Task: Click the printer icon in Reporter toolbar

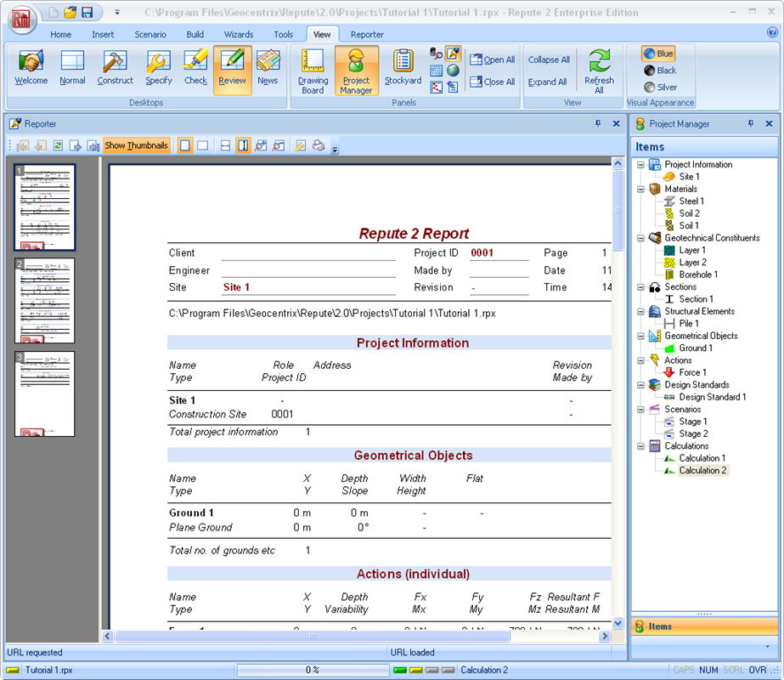Action: click(x=319, y=145)
